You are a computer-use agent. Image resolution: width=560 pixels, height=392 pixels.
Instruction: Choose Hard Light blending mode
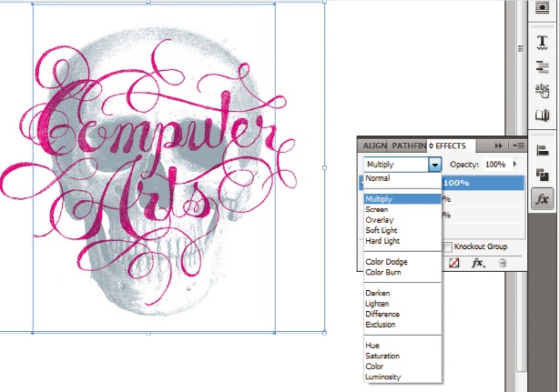[402, 241]
